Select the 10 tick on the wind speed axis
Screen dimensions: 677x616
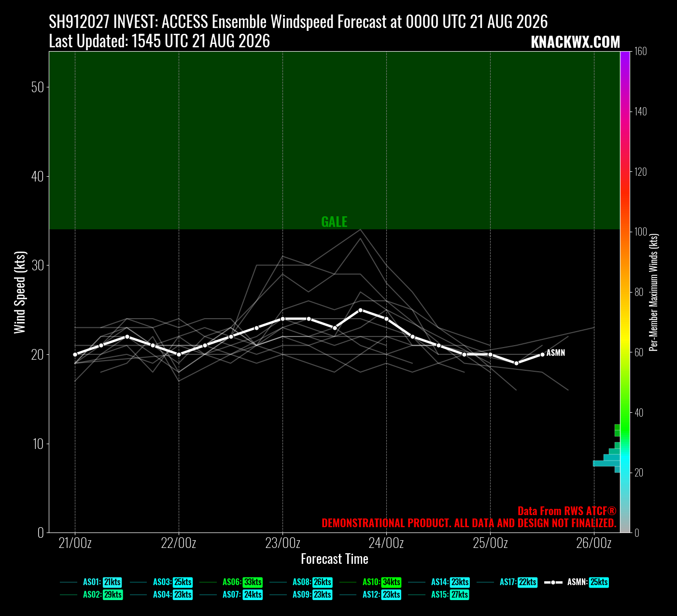37,444
